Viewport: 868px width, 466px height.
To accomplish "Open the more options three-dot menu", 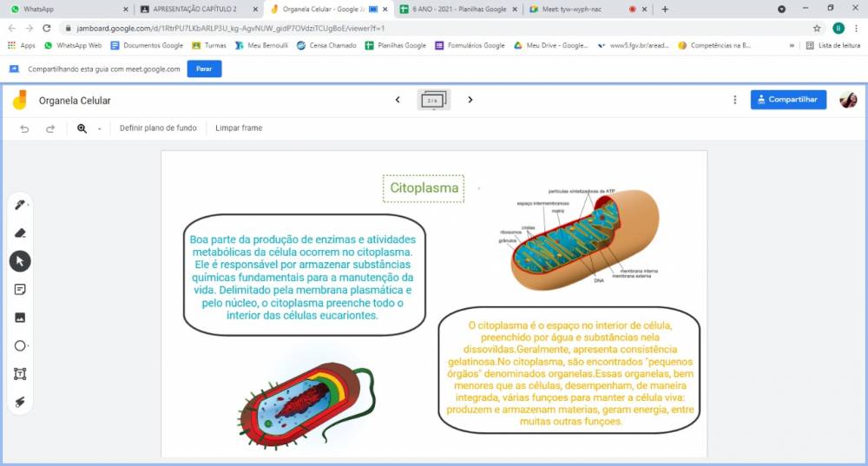I will [x=735, y=100].
